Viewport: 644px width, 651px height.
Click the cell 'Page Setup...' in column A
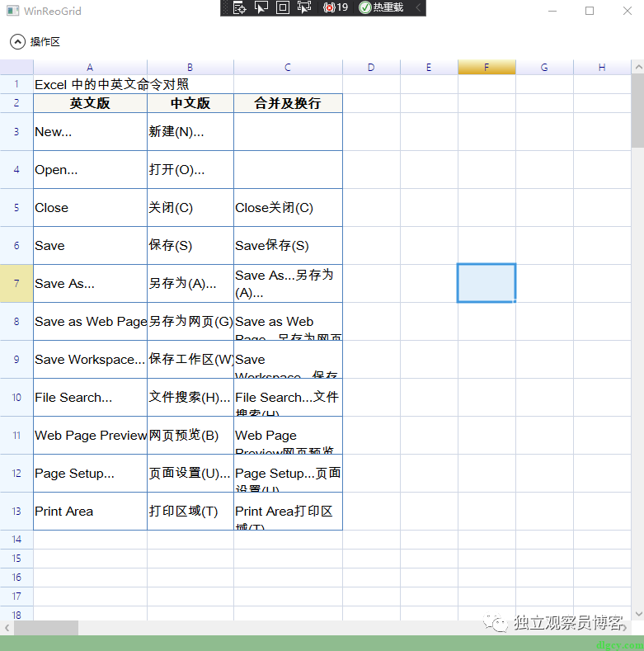coord(90,474)
